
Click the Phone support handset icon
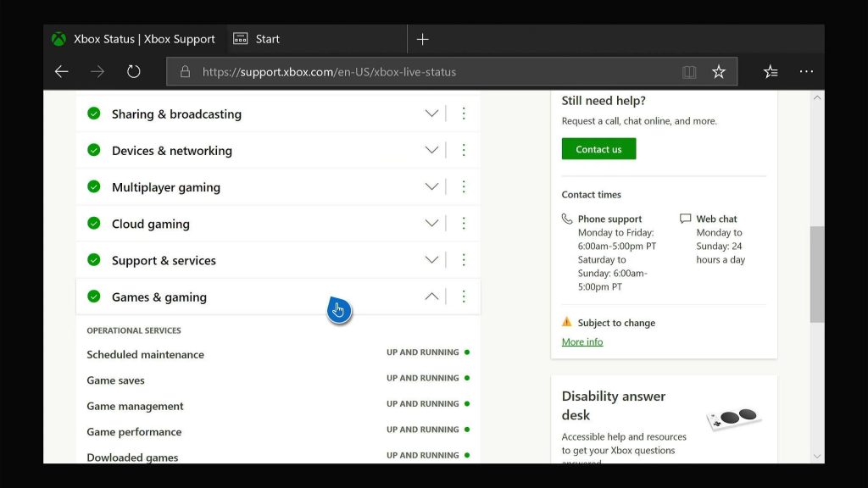pyautogui.click(x=567, y=219)
